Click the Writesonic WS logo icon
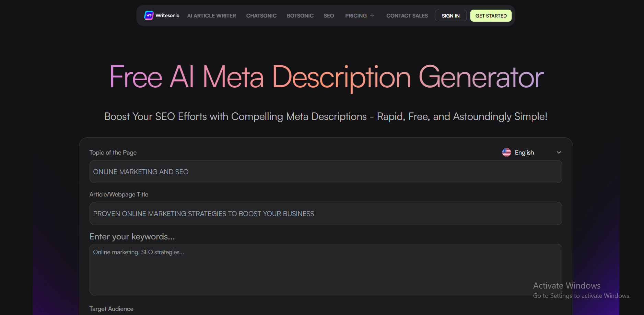The height and width of the screenshot is (315, 644). tap(149, 15)
